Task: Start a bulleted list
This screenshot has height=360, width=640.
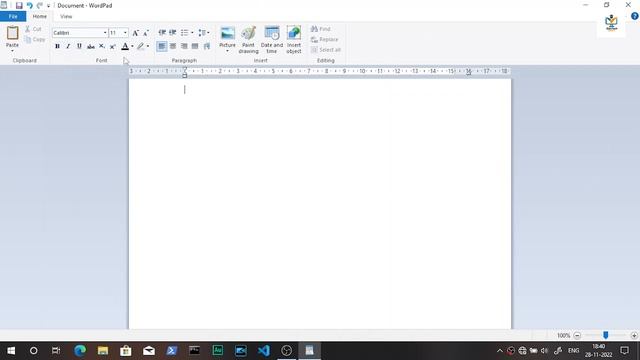Action: (184, 32)
